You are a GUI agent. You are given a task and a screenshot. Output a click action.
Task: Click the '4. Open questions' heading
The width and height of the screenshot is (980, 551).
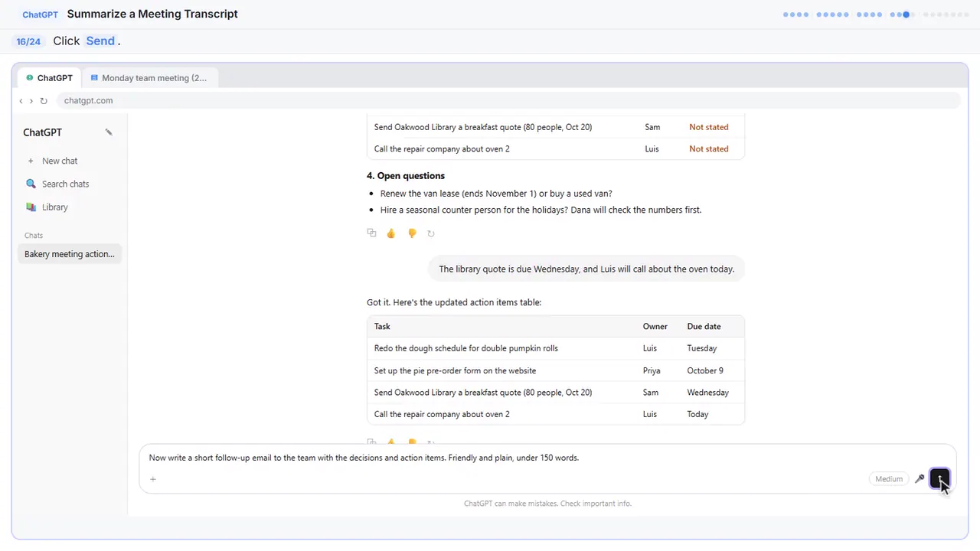[x=406, y=176]
